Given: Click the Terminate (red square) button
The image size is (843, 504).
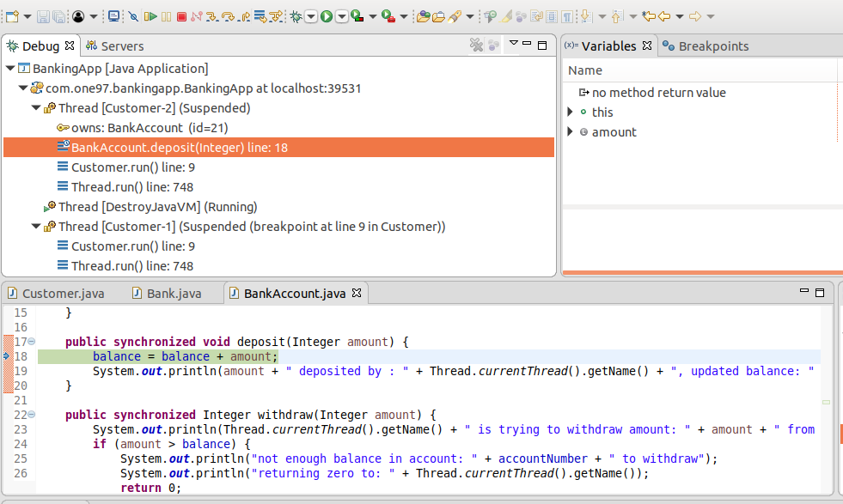Looking at the screenshot, I should tap(181, 16).
